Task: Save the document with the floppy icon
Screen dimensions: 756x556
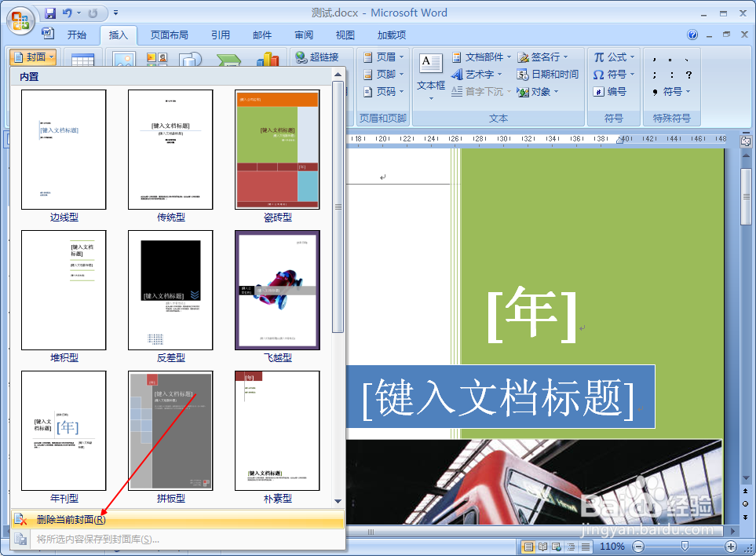Action: click(x=49, y=13)
